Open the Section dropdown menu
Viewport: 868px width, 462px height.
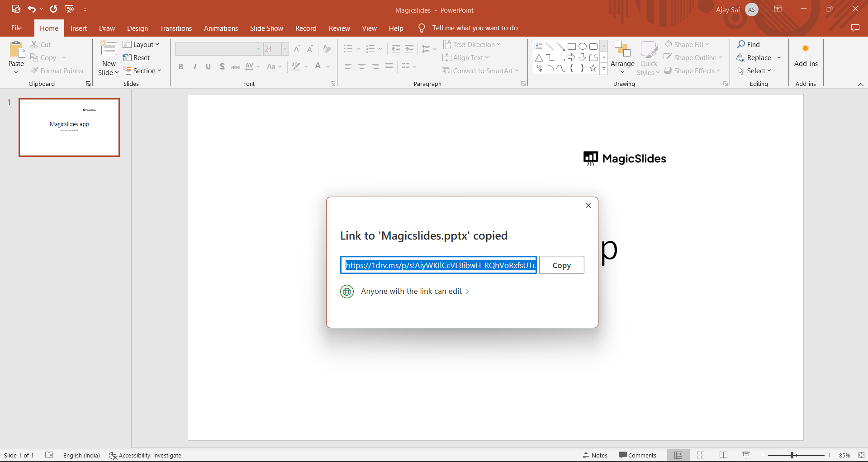click(142, 71)
